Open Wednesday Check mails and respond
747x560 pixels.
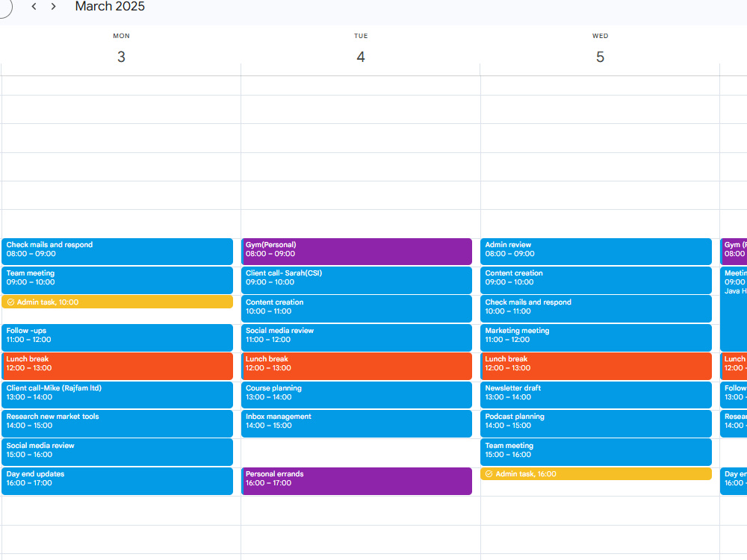click(x=596, y=309)
